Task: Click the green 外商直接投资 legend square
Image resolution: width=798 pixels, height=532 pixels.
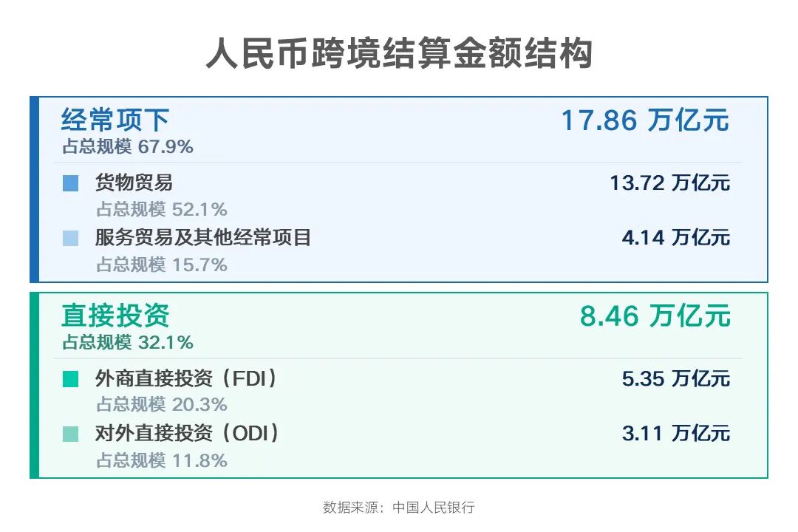Action: (70, 379)
